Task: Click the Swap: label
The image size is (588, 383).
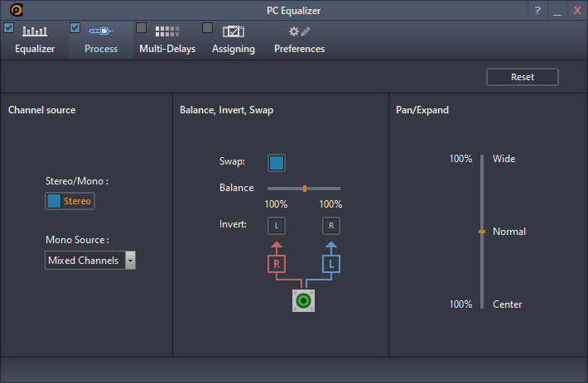Action: (x=232, y=161)
